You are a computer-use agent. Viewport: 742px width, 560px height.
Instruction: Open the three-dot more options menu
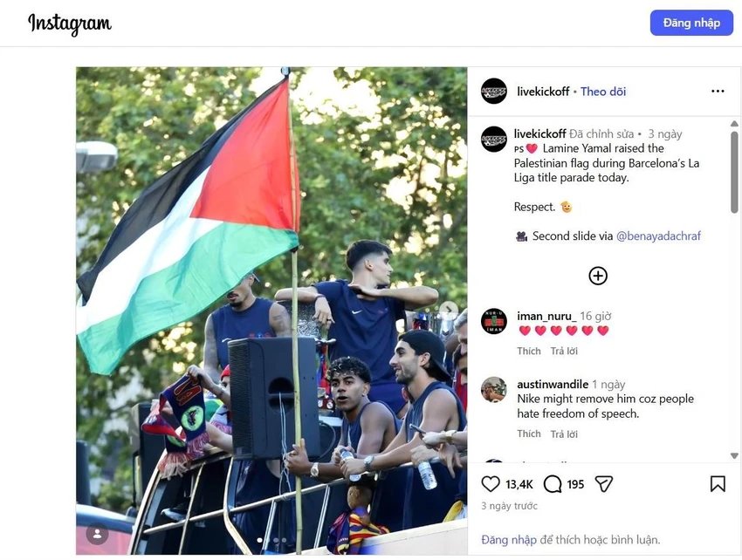point(718,91)
